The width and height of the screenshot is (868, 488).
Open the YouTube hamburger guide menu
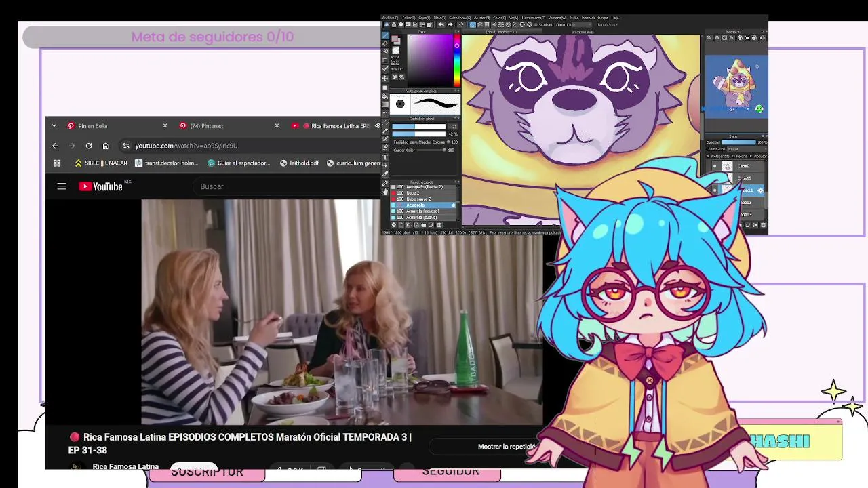click(x=62, y=186)
